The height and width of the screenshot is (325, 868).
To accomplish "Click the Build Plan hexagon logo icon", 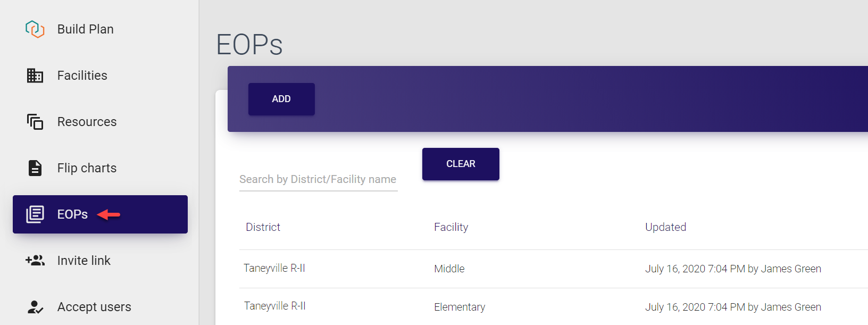I will (35, 29).
